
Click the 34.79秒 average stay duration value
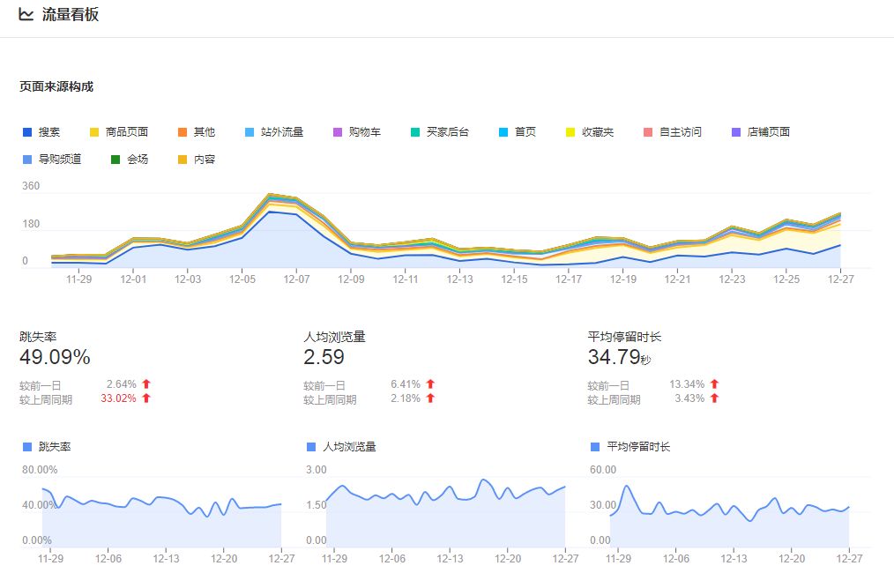619,357
